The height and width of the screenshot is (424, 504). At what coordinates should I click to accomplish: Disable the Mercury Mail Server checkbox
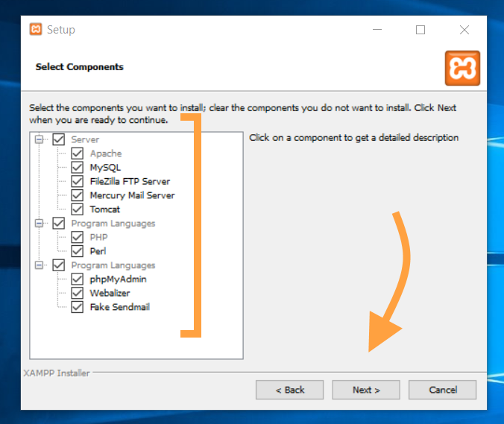pos(77,195)
